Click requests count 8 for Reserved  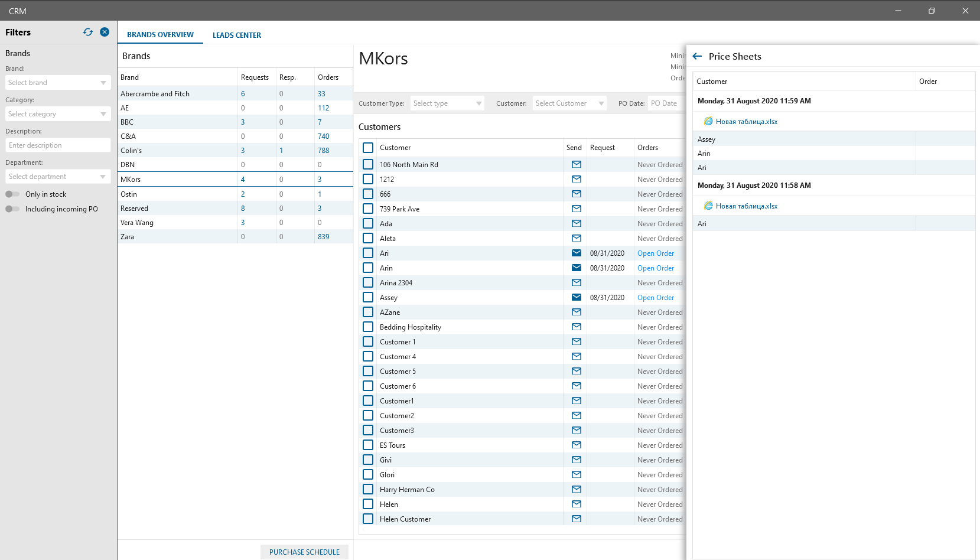[243, 209]
